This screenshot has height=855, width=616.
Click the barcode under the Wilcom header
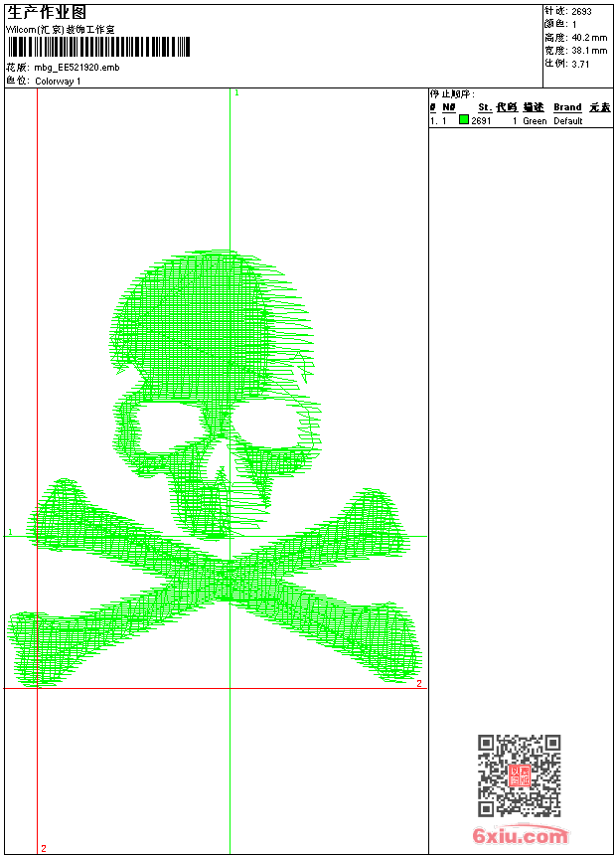click(x=97, y=47)
